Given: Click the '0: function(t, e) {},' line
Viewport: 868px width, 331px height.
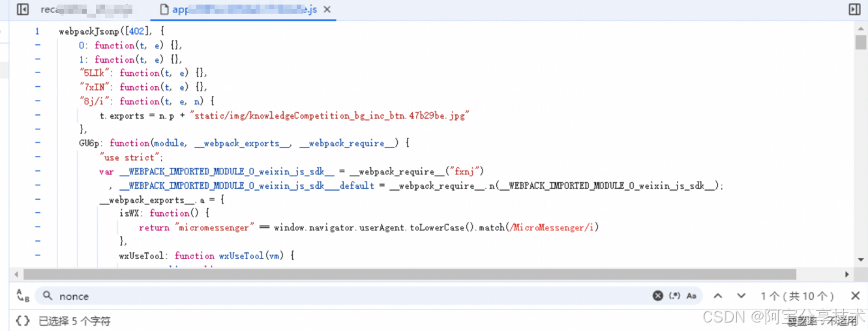Looking at the screenshot, I should (130, 45).
